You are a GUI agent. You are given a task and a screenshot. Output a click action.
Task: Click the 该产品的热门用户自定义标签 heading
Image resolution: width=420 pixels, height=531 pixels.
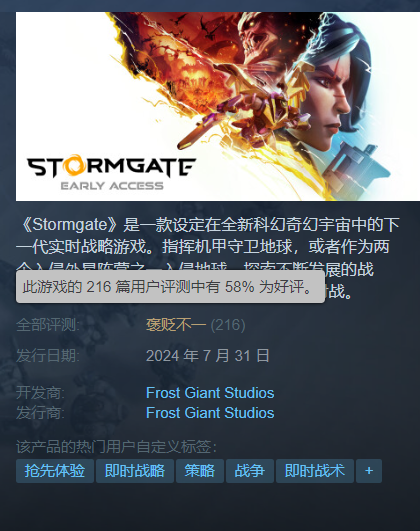[116, 447]
